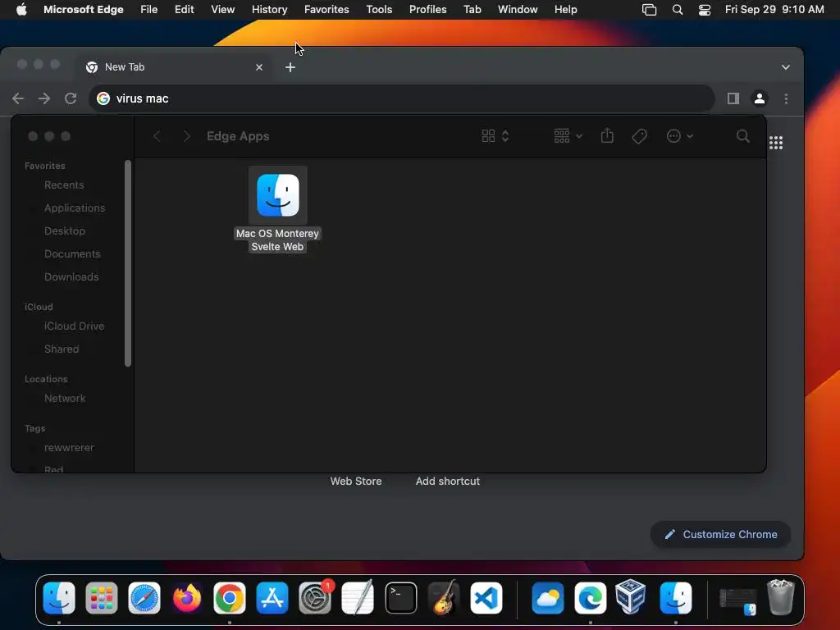840x630 pixels.
Task: Open Control Center in menu bar
Action: tap(705, 10)
